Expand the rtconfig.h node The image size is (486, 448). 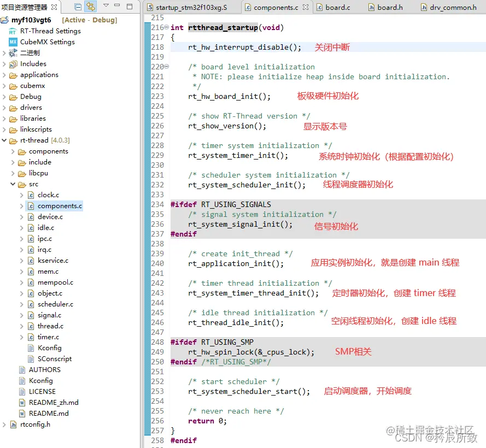point(4,425)
